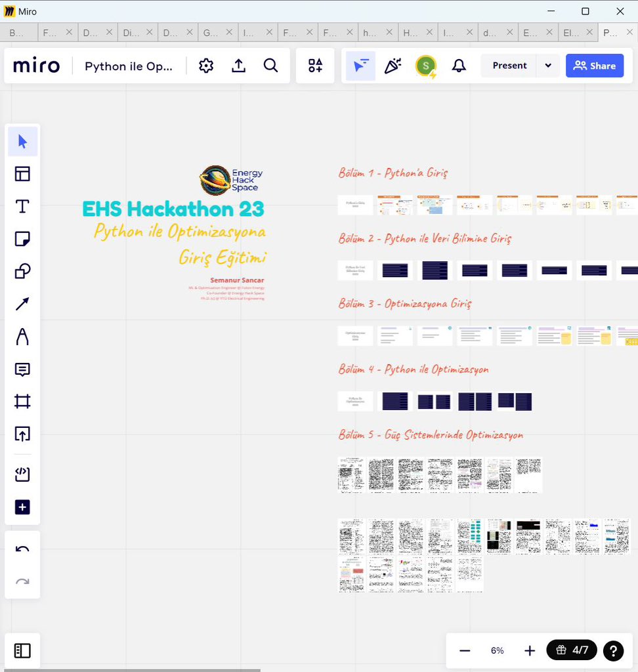Select the Frame tool
Image resolution: width=638 pixels, height=672 pixels.
click(23, 402)
